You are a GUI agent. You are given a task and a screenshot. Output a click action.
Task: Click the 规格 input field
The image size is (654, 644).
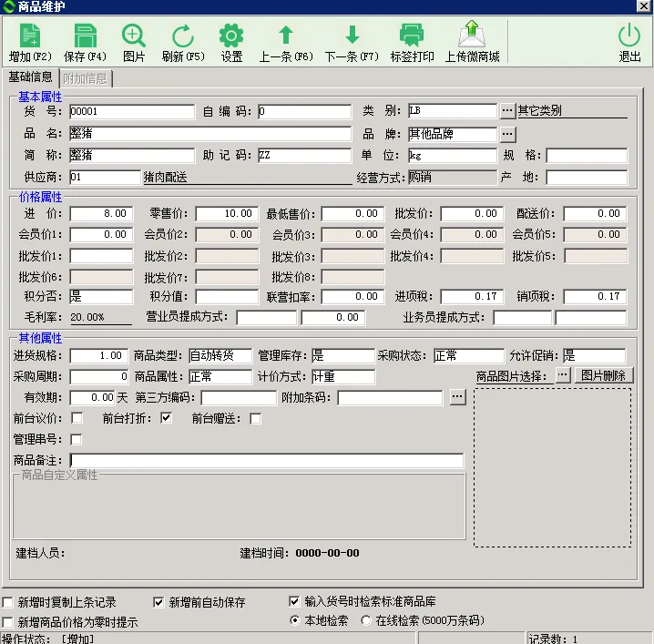(x=587, y=155)
